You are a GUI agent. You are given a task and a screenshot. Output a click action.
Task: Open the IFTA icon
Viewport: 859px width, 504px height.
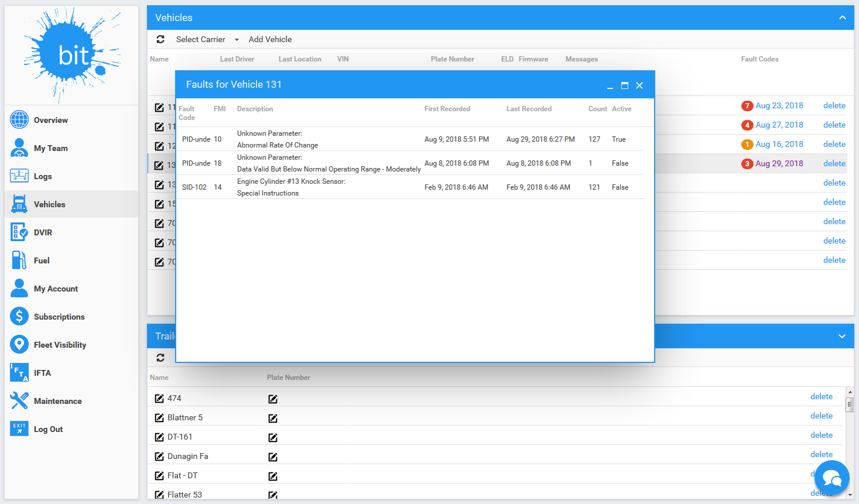click(19, 372)
